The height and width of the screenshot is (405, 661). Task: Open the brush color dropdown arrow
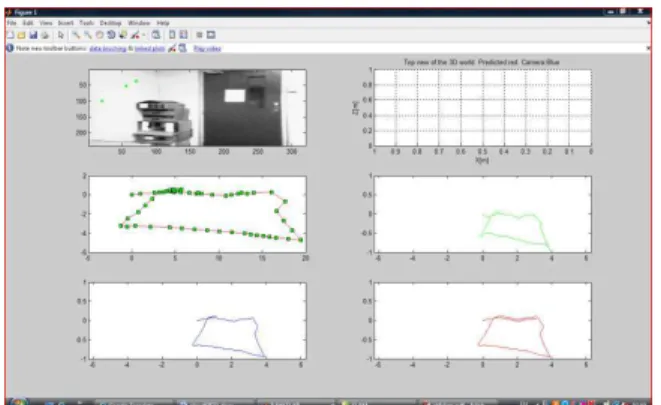pos(143,35)
